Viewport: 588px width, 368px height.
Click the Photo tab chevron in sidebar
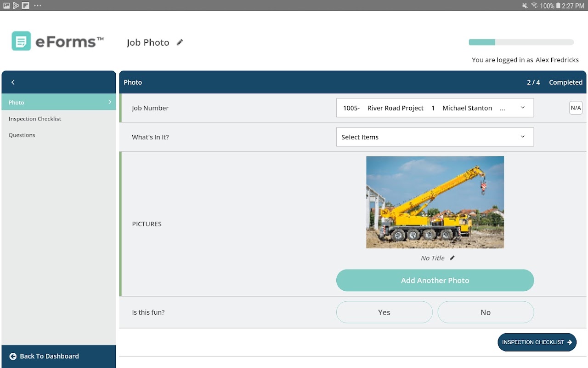(110, 102)
